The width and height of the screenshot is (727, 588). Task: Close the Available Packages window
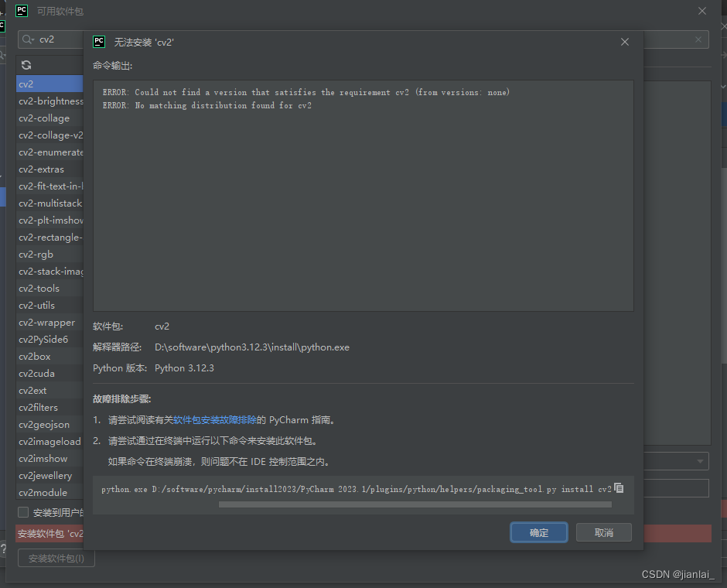[702, 11]
